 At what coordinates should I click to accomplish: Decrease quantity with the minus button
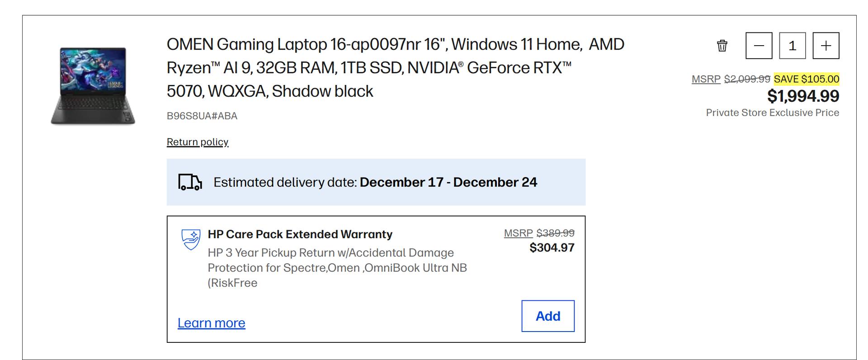(759, 46)
